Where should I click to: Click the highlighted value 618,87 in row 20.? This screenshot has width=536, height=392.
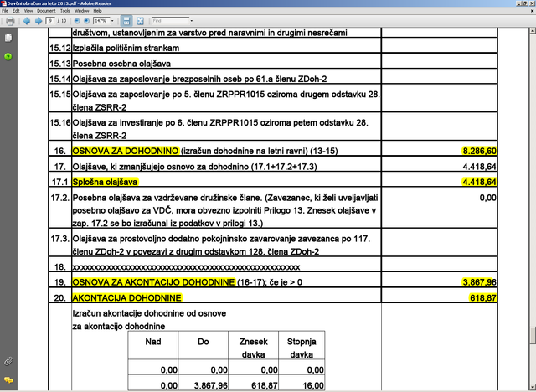[x=482, y=298]
